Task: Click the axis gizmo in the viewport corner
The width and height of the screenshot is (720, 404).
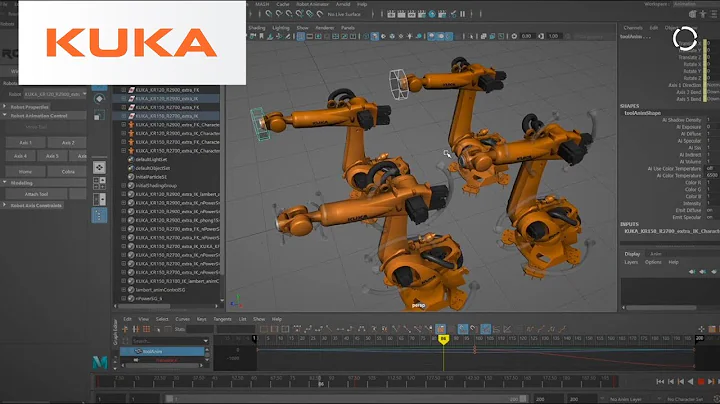Action: click(x=236, y=301)
